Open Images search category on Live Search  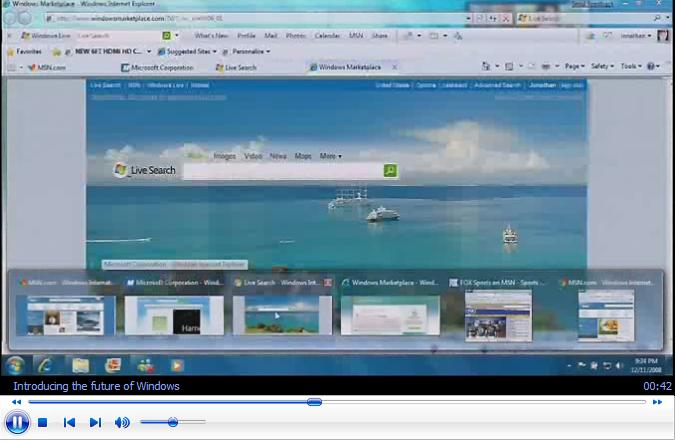coord(225,156)
